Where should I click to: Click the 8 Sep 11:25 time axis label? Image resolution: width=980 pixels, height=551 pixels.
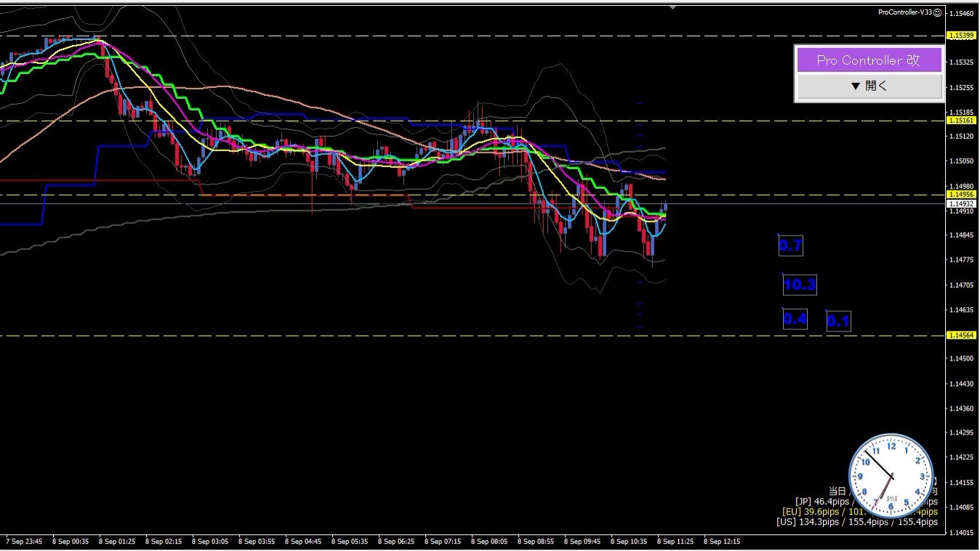tap(675, 542)
